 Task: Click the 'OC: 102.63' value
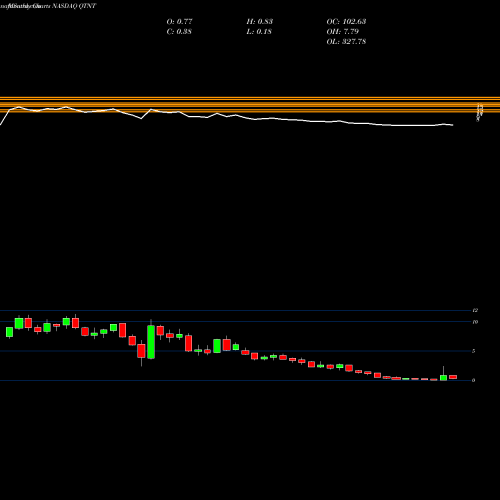click(x=346, y=21)
